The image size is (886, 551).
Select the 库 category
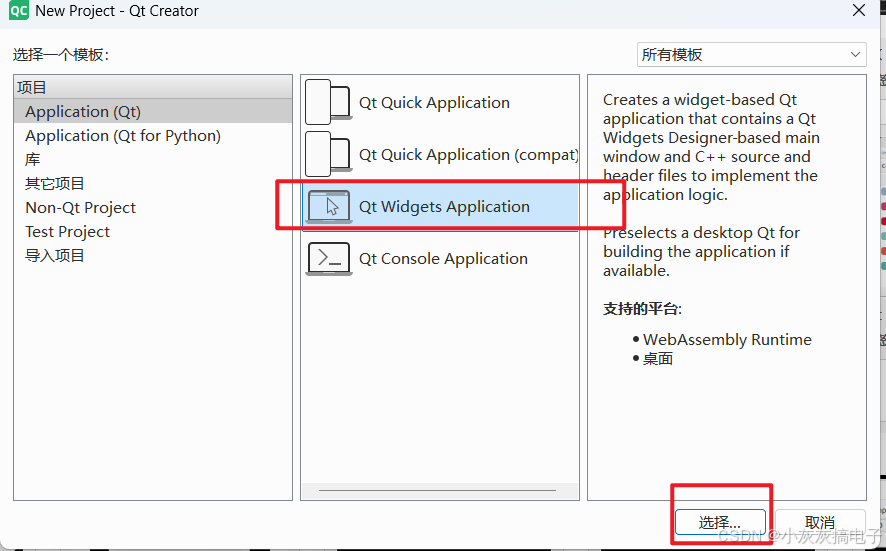(x=153, y=159)
